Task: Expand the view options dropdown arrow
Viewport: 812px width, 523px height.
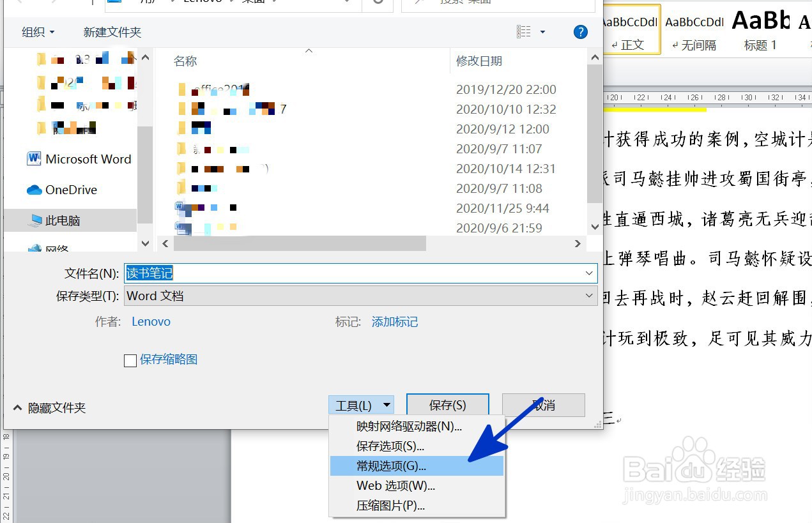Action: (542, 32)
